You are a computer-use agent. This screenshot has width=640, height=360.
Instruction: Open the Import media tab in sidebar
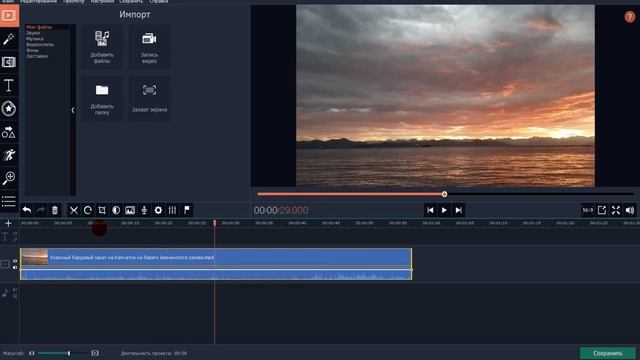9,16
